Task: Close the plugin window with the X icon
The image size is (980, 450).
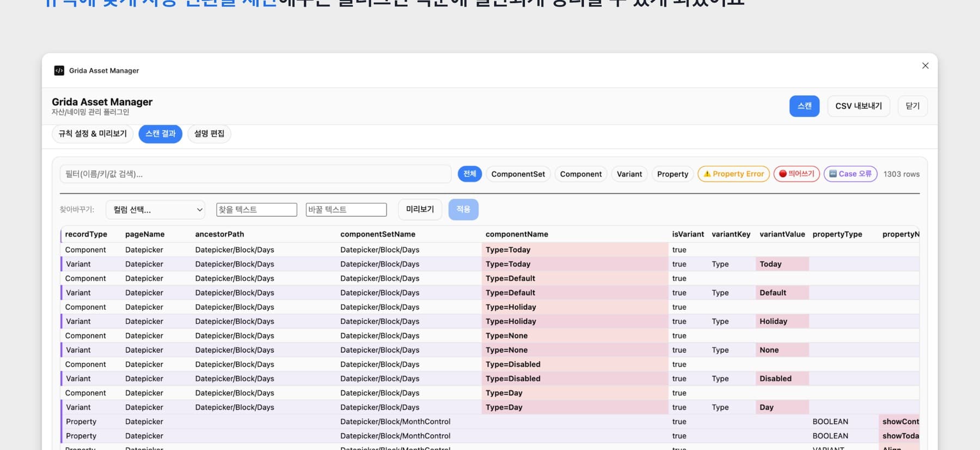Action: (x=925, y=65)
